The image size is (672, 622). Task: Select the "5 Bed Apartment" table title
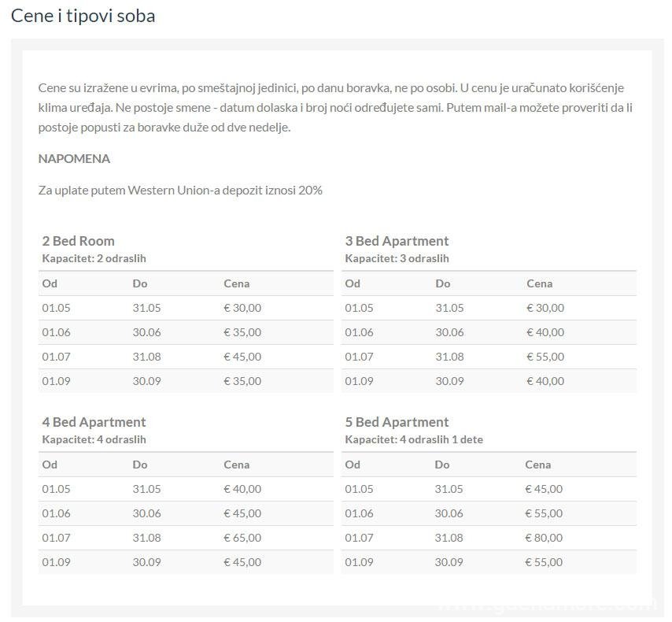pyautogui.click(x=397, y=422)
